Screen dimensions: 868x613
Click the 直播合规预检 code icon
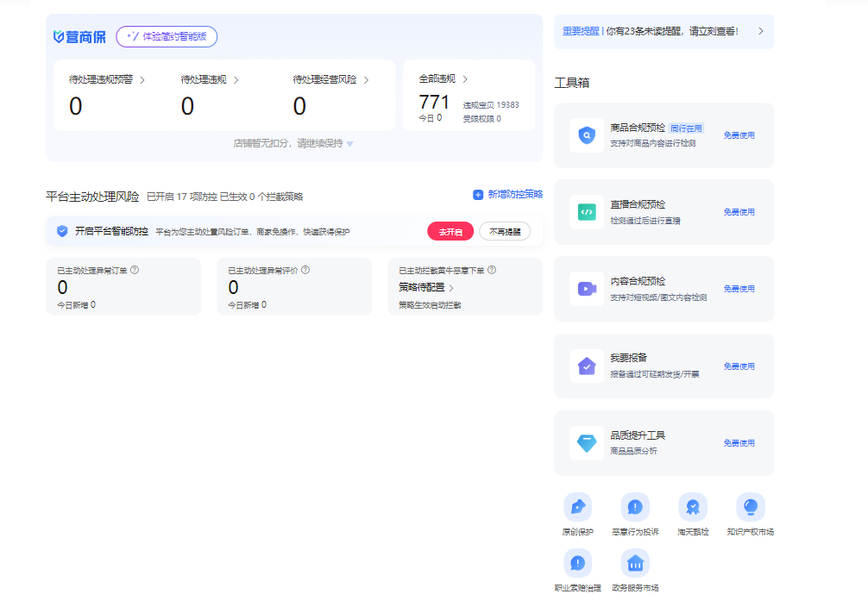[x=587, y=212]
